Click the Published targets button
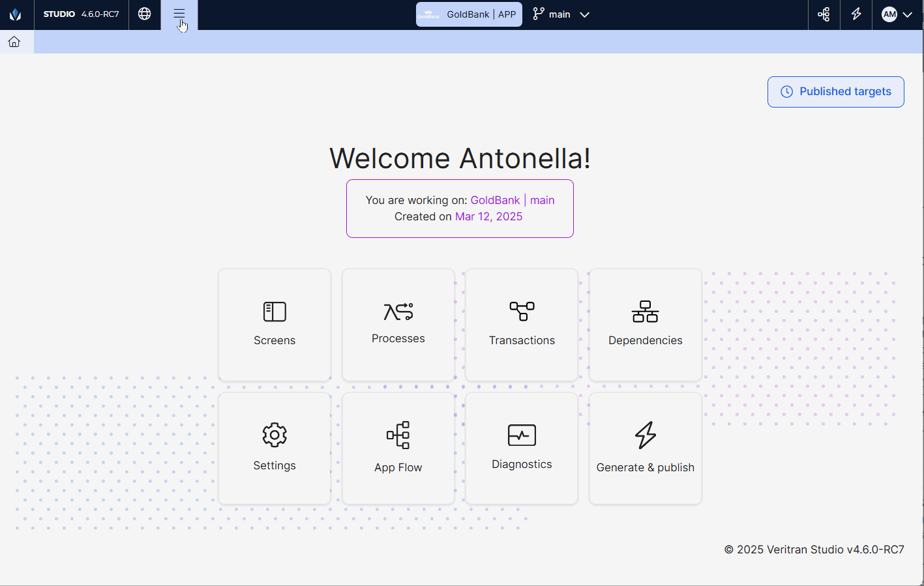The width and height of the screenshot is (924, 586). pyautogui.click(x=835, y=92)
